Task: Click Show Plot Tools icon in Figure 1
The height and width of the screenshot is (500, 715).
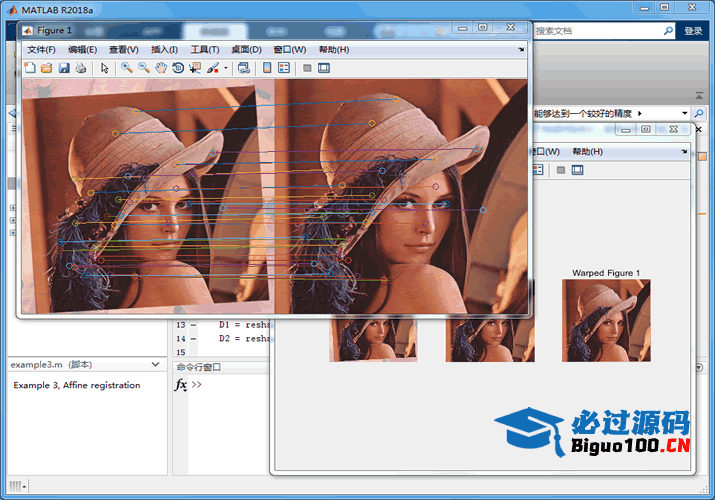Action: click(x=324, y=68)
